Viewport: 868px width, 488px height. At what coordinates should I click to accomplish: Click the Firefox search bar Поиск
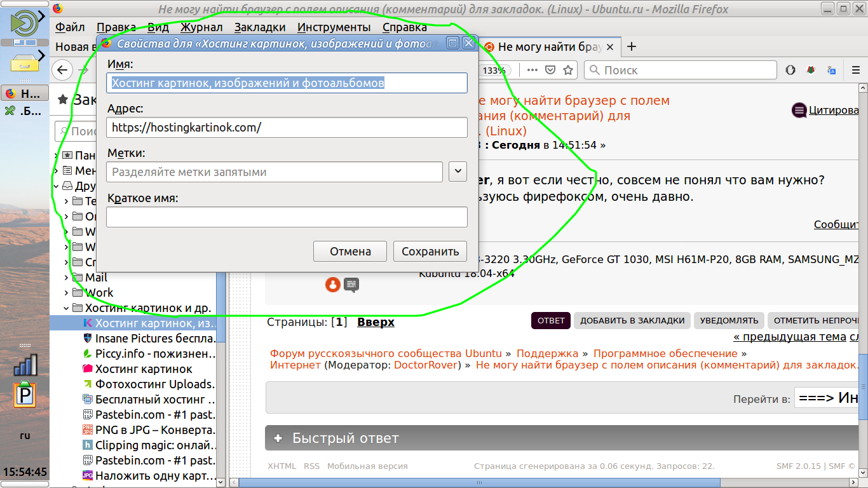[x=680, y=70]
